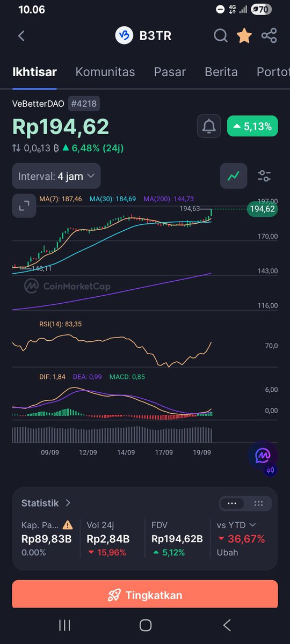Select the grid layout toggle in Statistik
This screenshot has height=644, width=290.
[258, 503]
